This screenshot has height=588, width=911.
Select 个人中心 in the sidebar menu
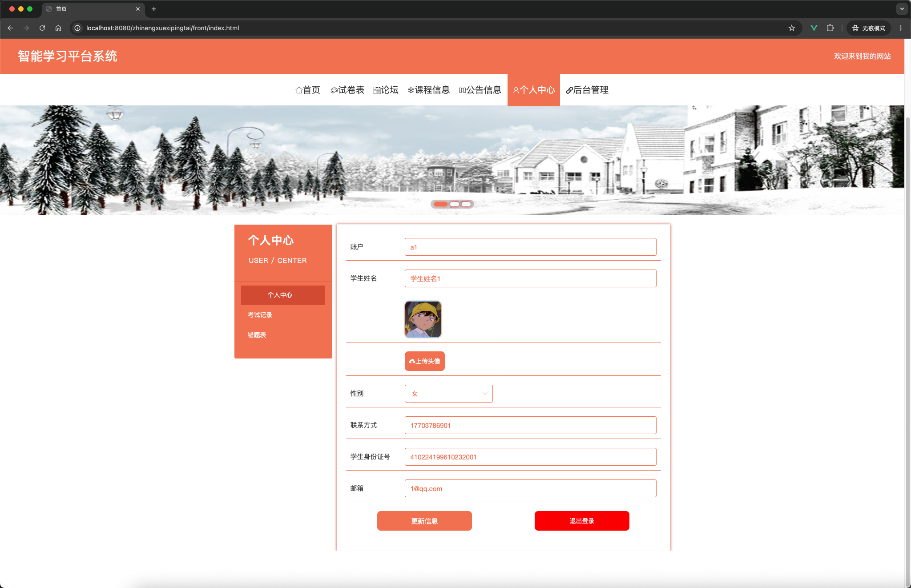pyautogui.click(x=283, y=295)
